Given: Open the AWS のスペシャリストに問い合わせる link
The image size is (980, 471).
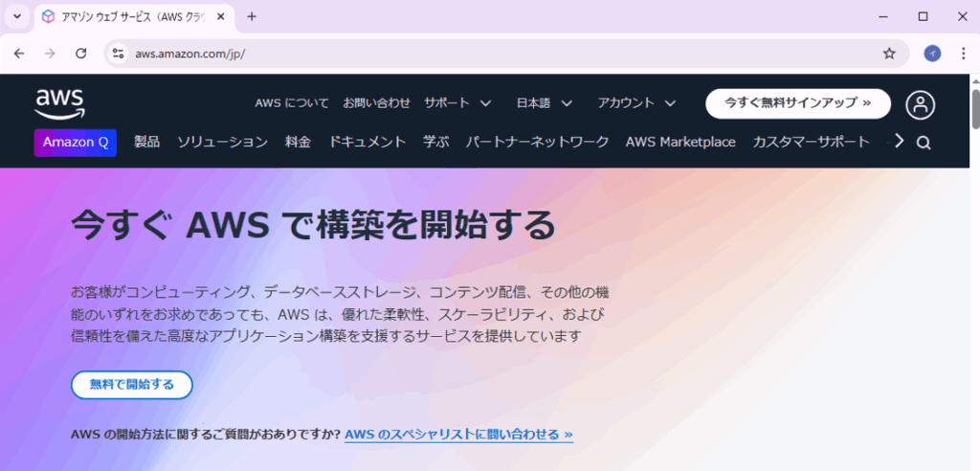Looking at the screenshot, I should tap(458, 435).
